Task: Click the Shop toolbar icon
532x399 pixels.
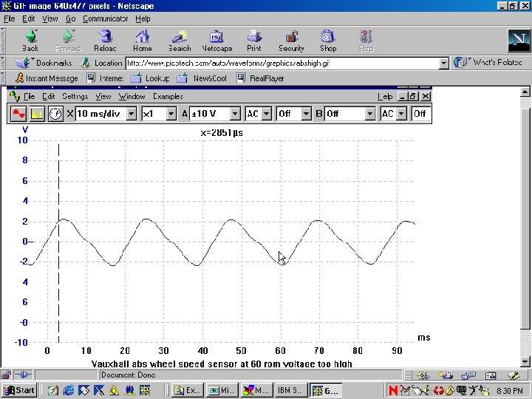Action: coord(328,37)
